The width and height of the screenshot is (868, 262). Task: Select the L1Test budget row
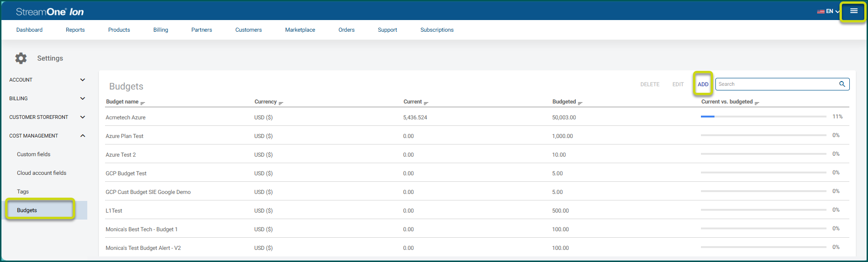click(x=477, y=210)
